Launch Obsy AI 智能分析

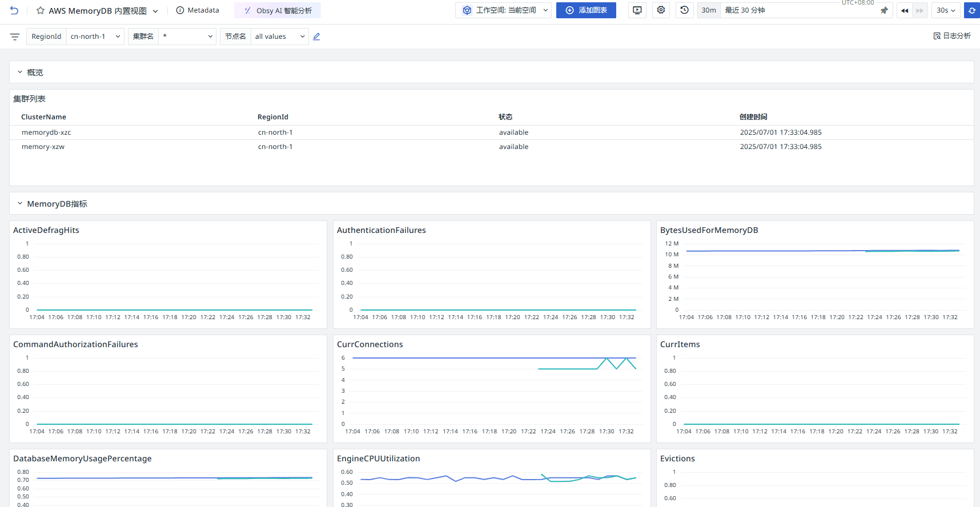coord(278,10)
